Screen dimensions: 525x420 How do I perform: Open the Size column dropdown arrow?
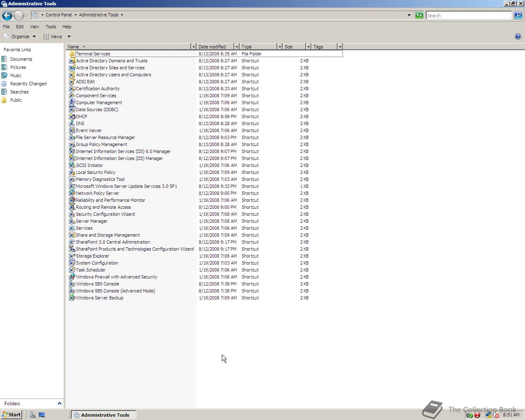(308, 47)
